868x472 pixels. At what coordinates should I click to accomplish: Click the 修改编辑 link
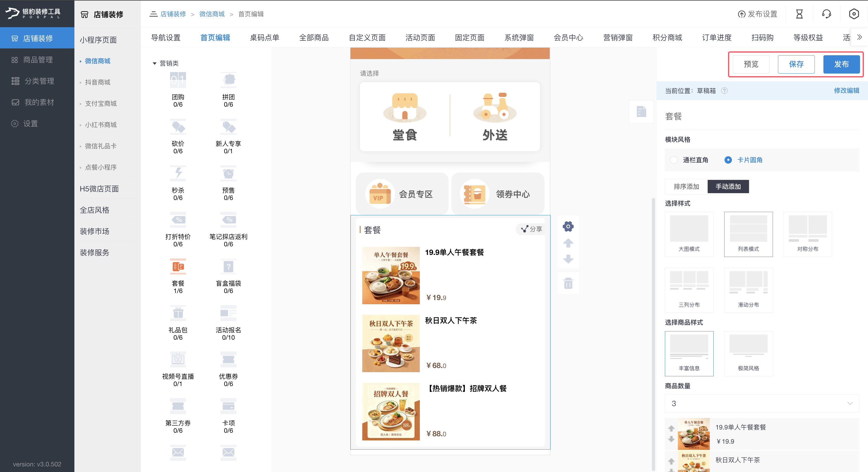[846, 90]
